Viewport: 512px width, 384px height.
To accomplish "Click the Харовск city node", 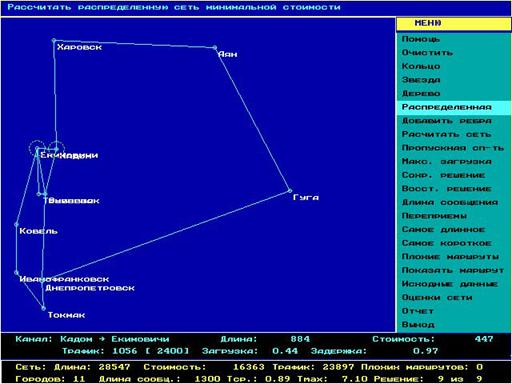I will [54, 41].
